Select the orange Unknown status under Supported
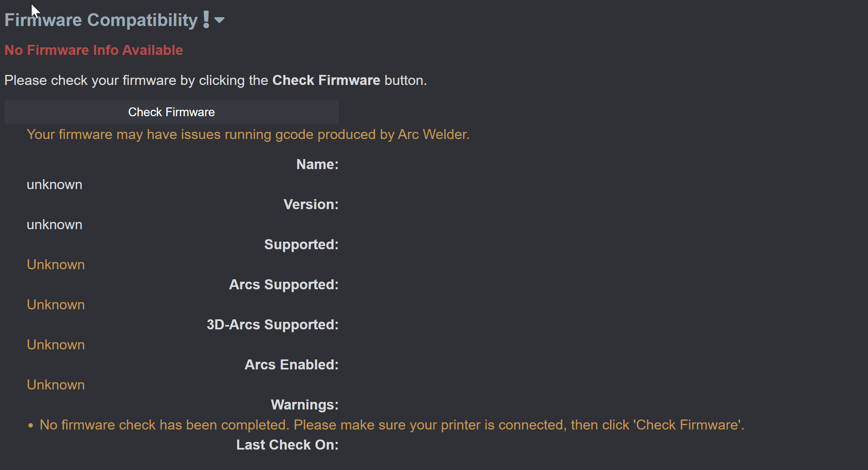868x470 pixels. [x=55, y=264]
